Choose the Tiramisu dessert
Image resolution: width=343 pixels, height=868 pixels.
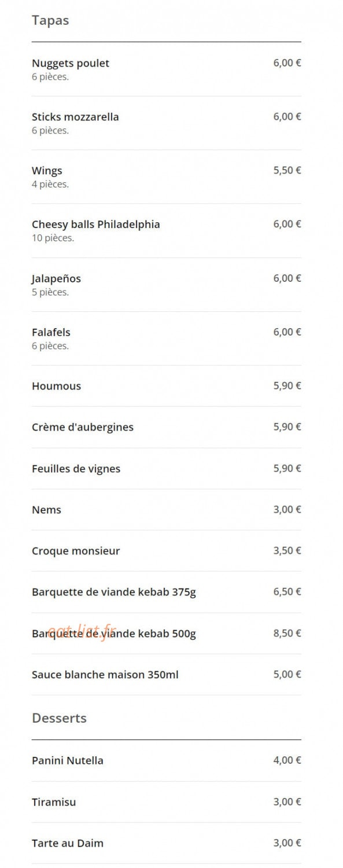coord(167,802)
